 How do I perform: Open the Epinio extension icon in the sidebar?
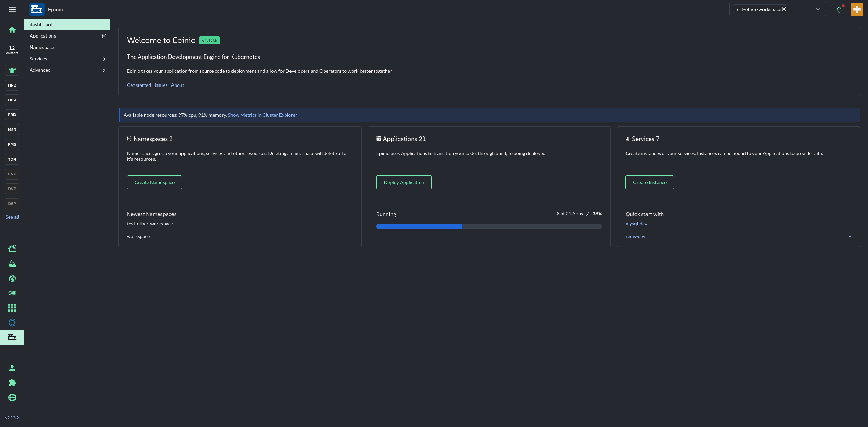12,337
